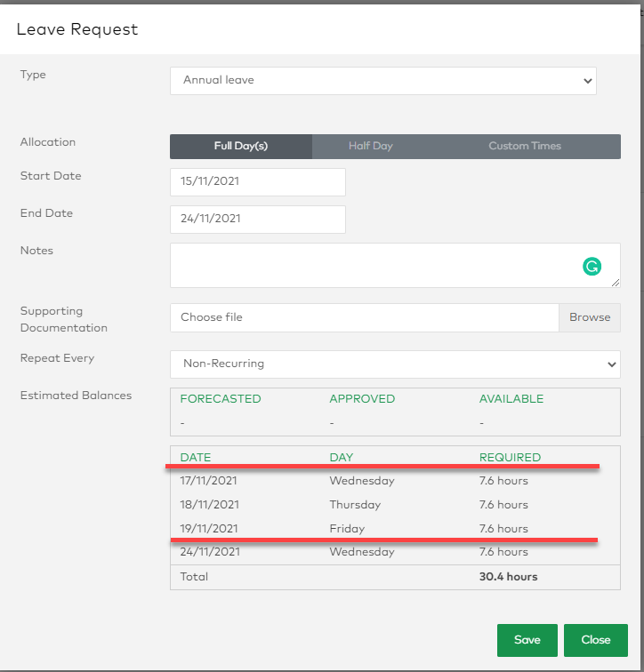Select the 17/11/2021 date cell
644x672 pixels.
(208, 481)
